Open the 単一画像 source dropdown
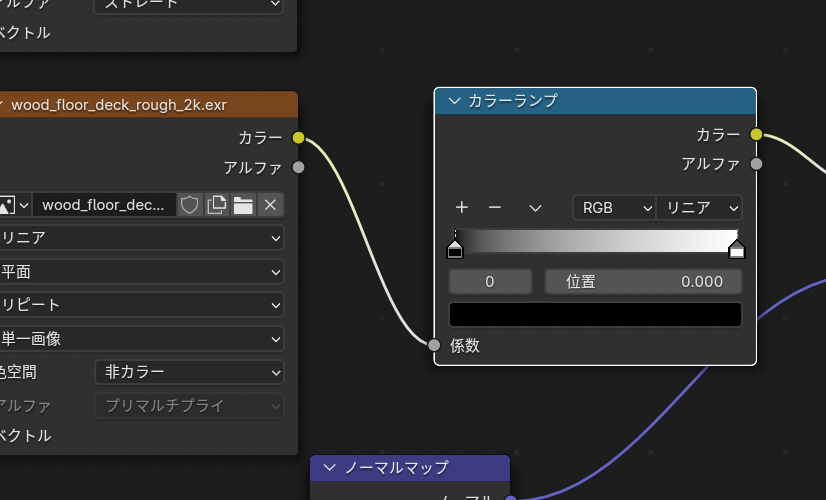This screenshot has width=826, height=500. pos(140,339)
